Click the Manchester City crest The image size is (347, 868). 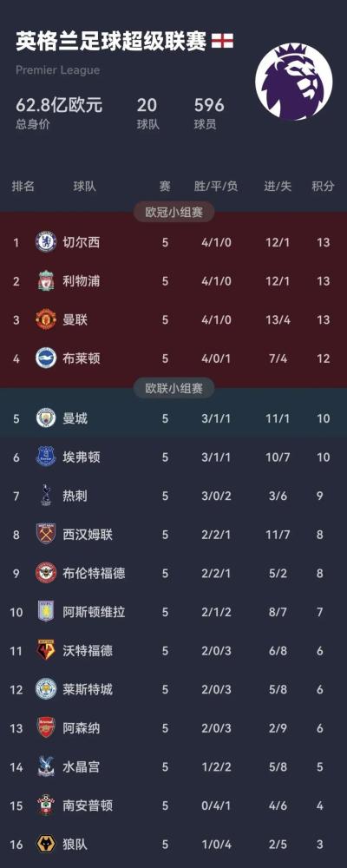click(x=46, y=418)
